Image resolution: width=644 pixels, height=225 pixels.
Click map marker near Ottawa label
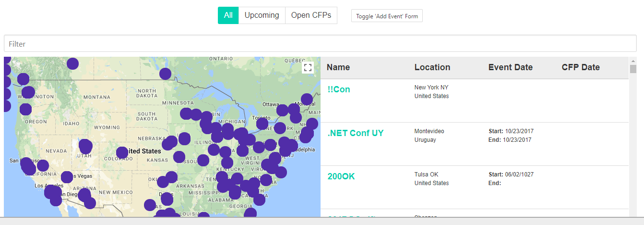point(283,111)
